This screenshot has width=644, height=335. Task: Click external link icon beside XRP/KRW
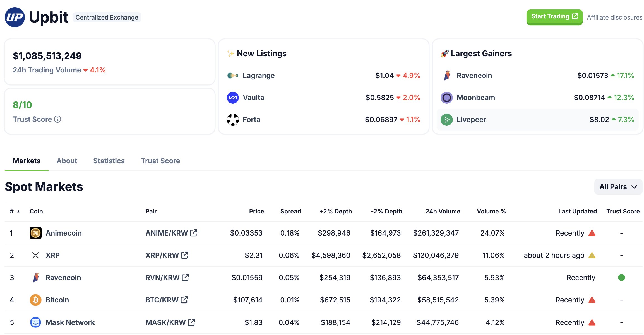point(185,255)
